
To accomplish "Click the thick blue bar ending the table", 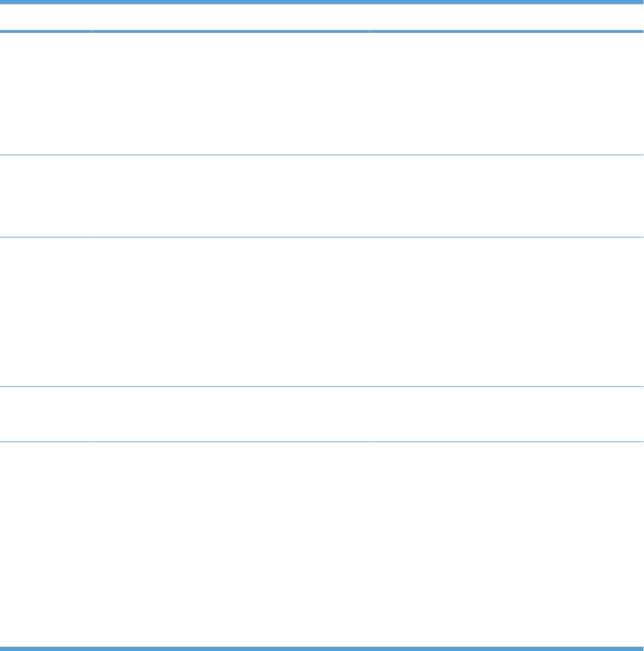I will [x=322, y=648].
